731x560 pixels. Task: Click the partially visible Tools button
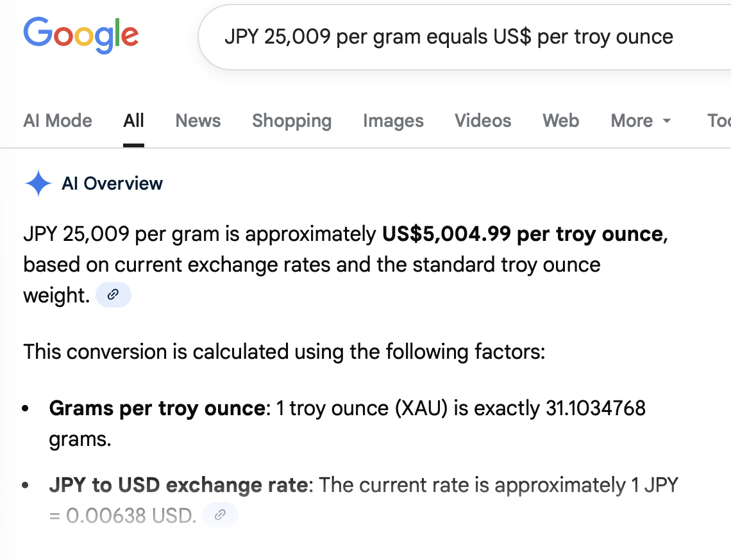pyautogui.click(x=718, y=120)
